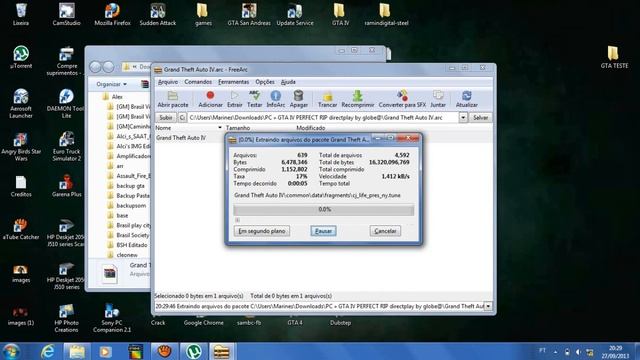
Task: Open the Lixeira desktop icon
Action: (21, 14)
